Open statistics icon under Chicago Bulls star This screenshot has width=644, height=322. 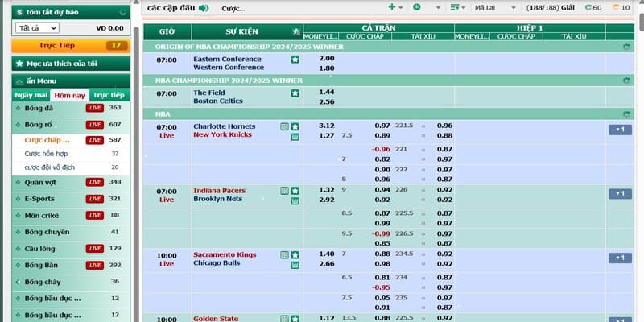coord(295,266)
